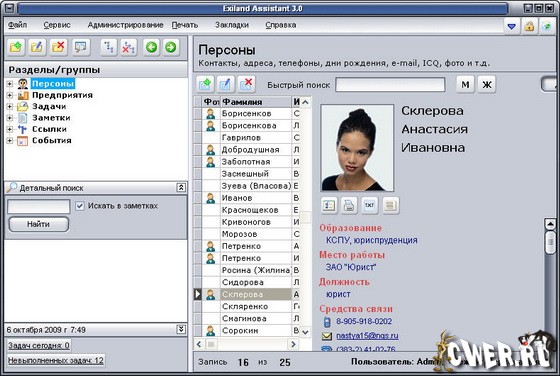
Task: Click the person icon in Иванов row
Action: (x=211, y=198)
